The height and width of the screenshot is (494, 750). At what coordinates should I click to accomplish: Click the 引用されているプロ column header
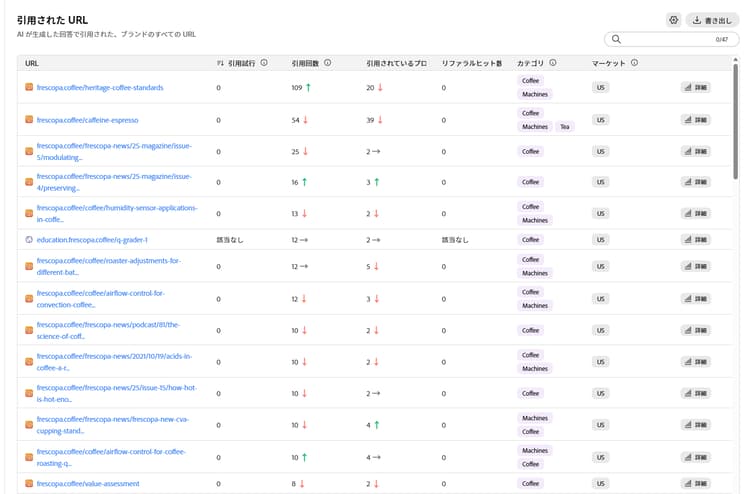pyautogui.click(x=397, y=63)
